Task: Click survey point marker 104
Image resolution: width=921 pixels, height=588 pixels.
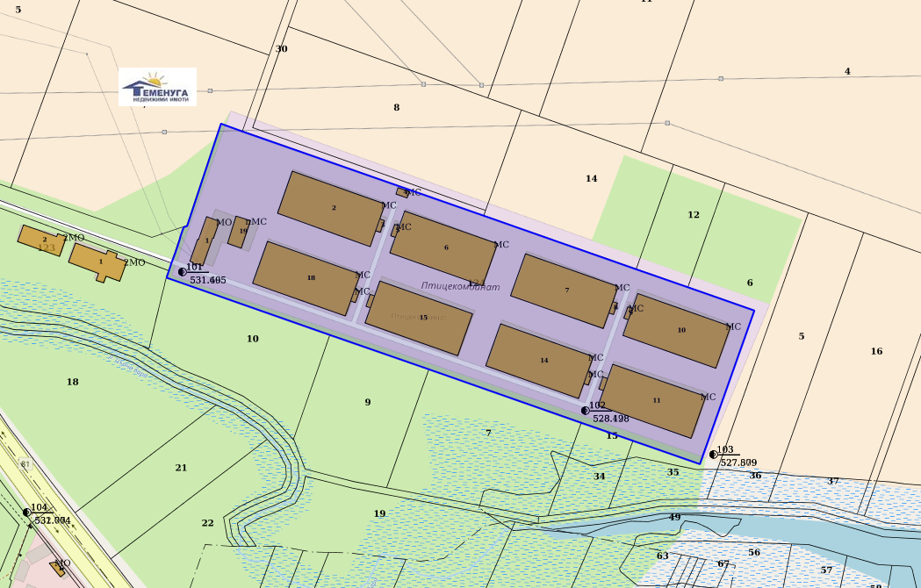Action: click(x=26, y=512)
